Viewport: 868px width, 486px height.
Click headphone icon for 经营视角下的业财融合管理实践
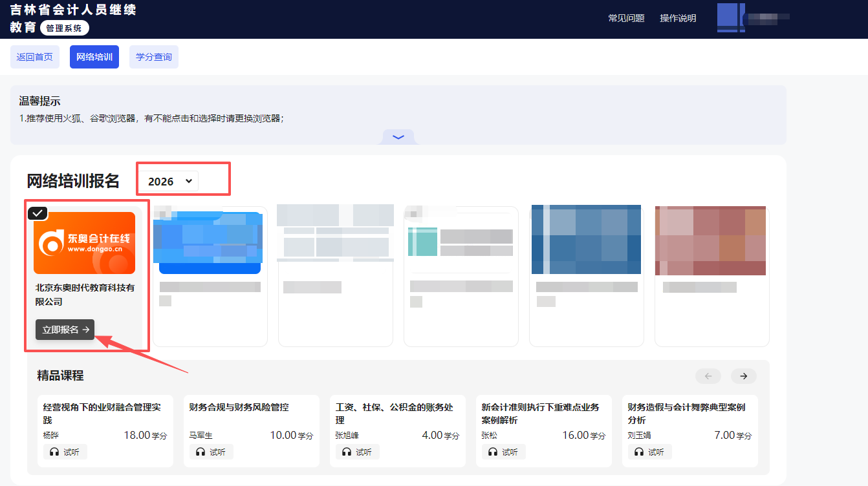pos(54,452)
